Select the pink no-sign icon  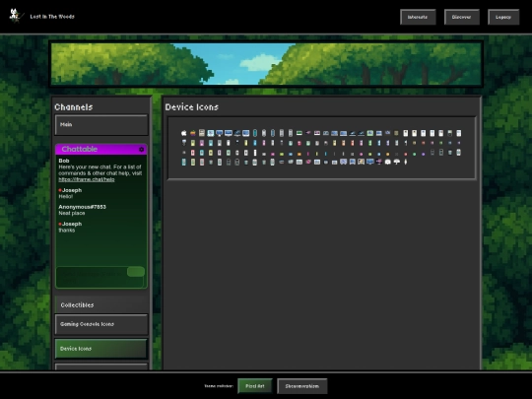click(308, 162)
